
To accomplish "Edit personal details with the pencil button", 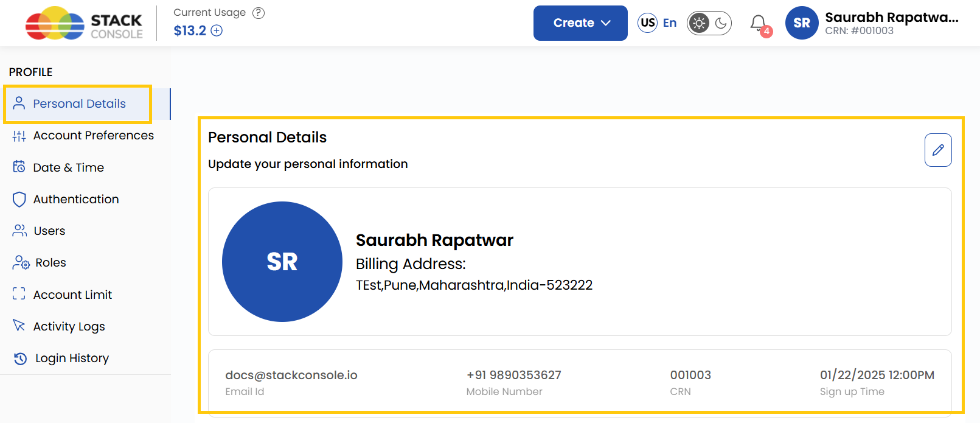I will point(937,150).
